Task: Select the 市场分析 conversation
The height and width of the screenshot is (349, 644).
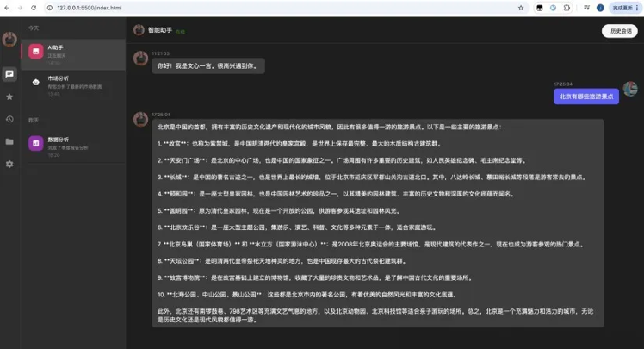Action: 73,83
